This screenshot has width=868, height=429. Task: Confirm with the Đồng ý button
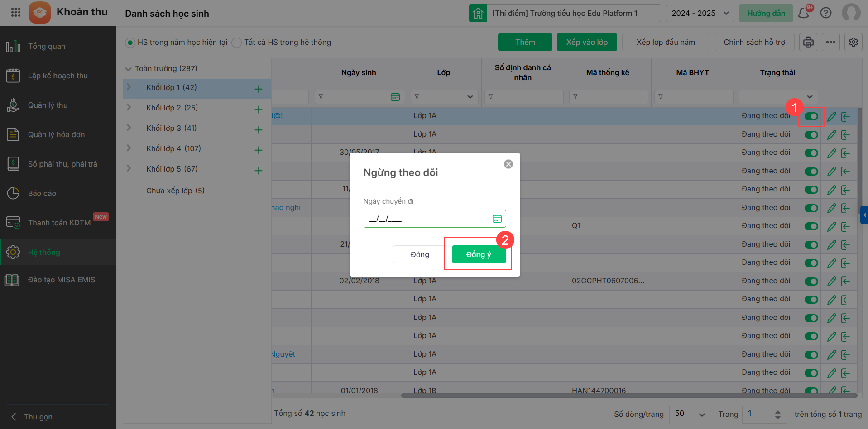[x=478, y=254]
